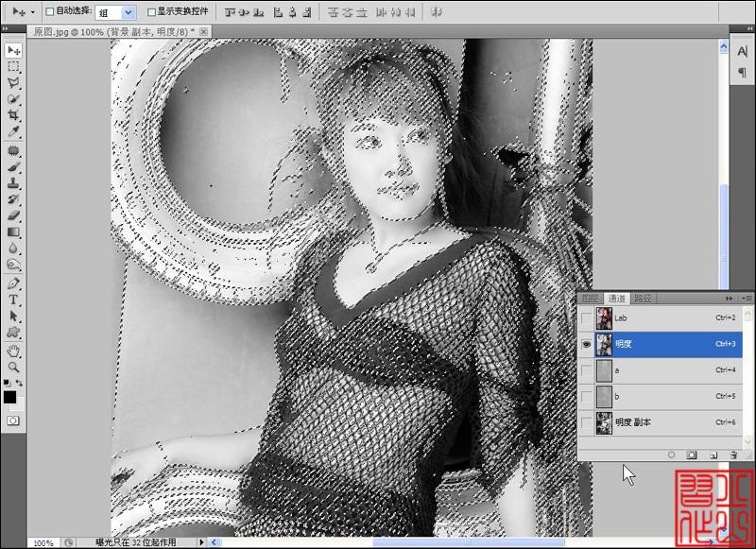Screen dimensions: 756x549
Task: Select the Quick Selection tool
Action: coord(13,99)
